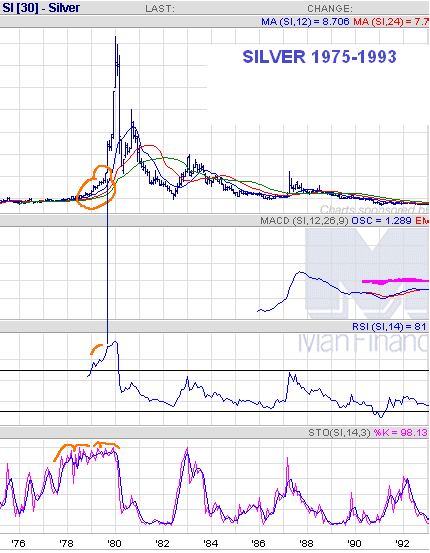Click the 'SI [30] - Silver' chart title
Screen dimensions: 430x553
(41, 8)
